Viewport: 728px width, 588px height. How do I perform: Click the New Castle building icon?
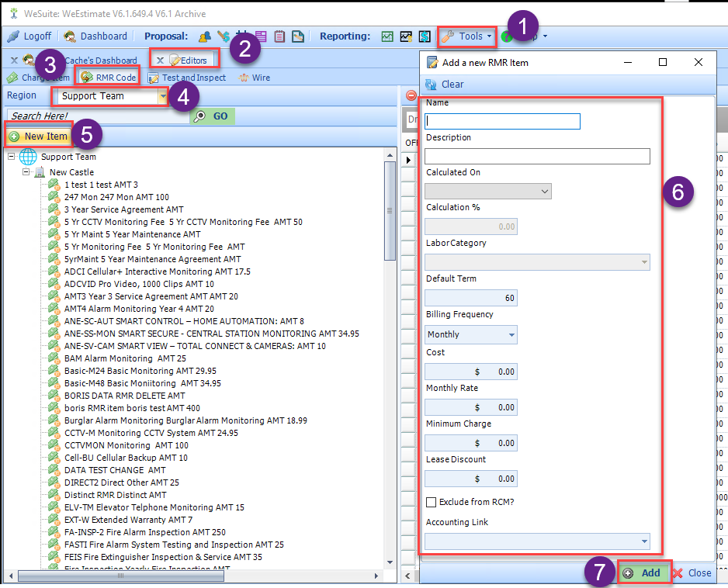pyautogui.click(x=40, y=172)
